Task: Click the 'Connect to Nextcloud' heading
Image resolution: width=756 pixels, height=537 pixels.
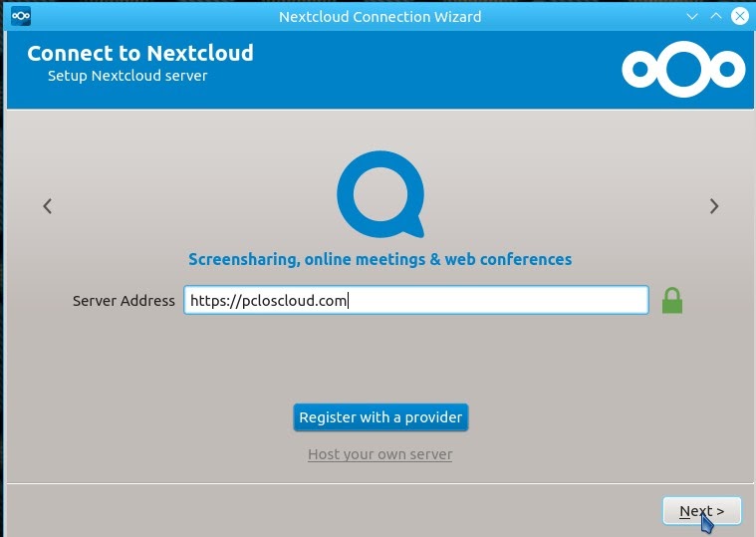Action: pos(140,53)
